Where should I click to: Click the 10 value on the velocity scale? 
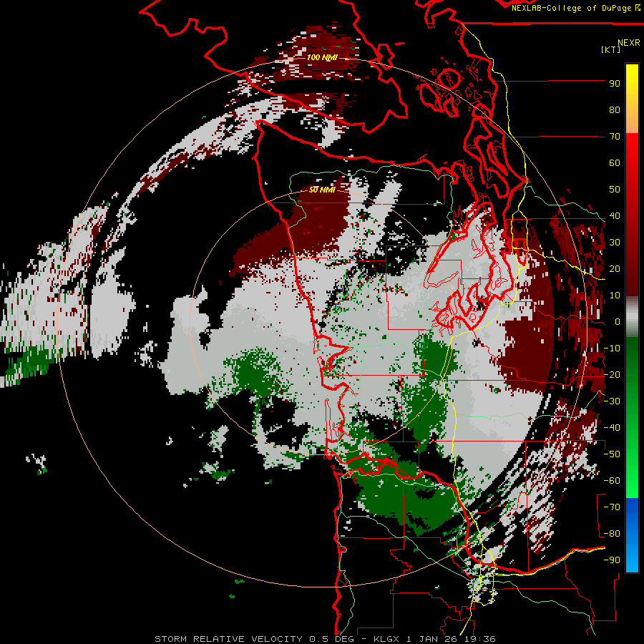(x=615, y=296)
